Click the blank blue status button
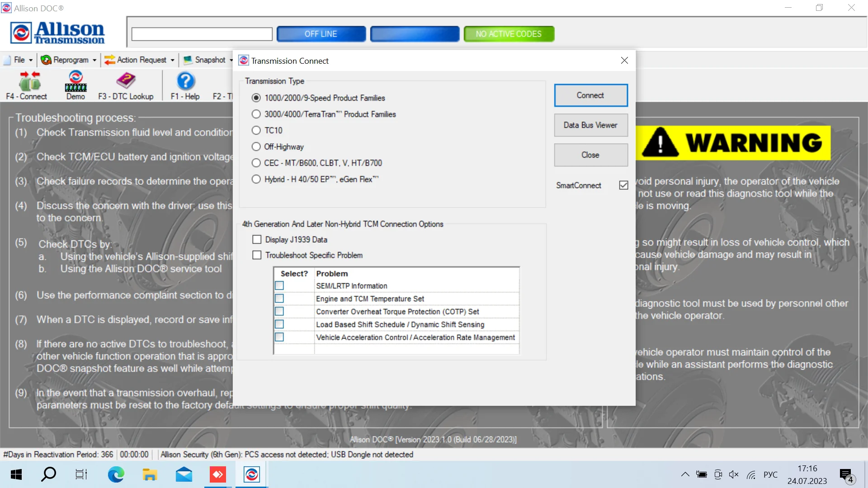The height and width of the screenshot is (488, 868). point(415,34)
